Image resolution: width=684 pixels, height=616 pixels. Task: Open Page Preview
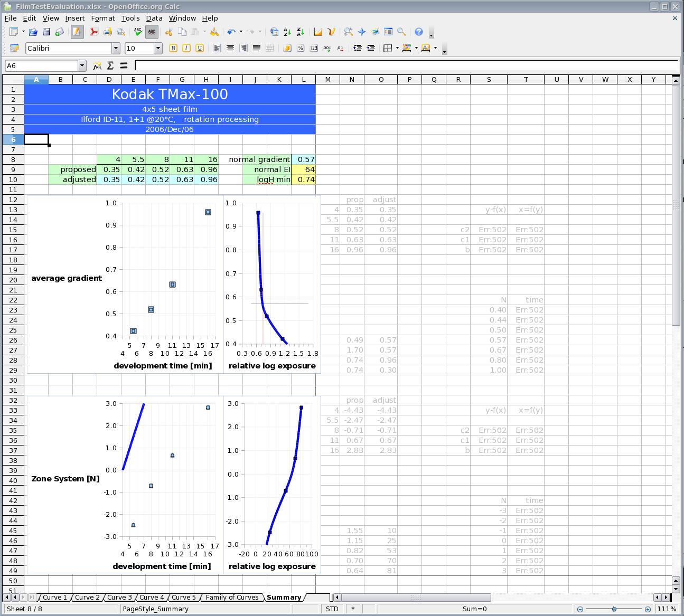[x=121, y=32]
